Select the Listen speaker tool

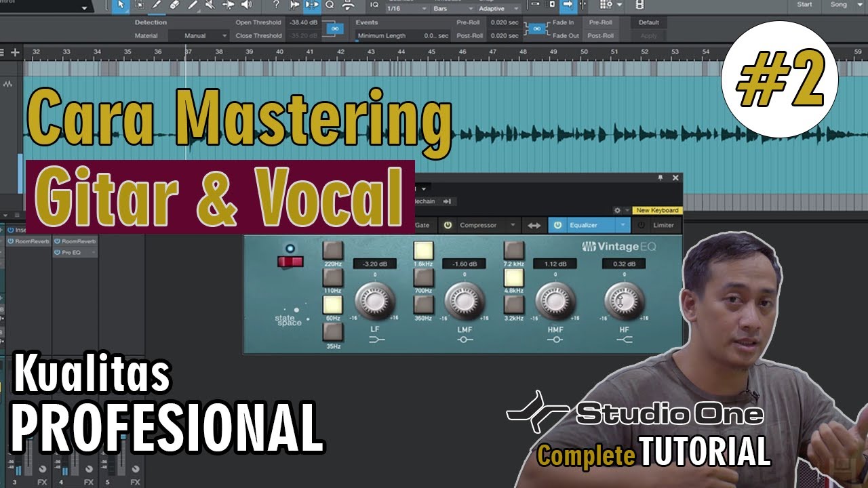(x=246, y=5)
